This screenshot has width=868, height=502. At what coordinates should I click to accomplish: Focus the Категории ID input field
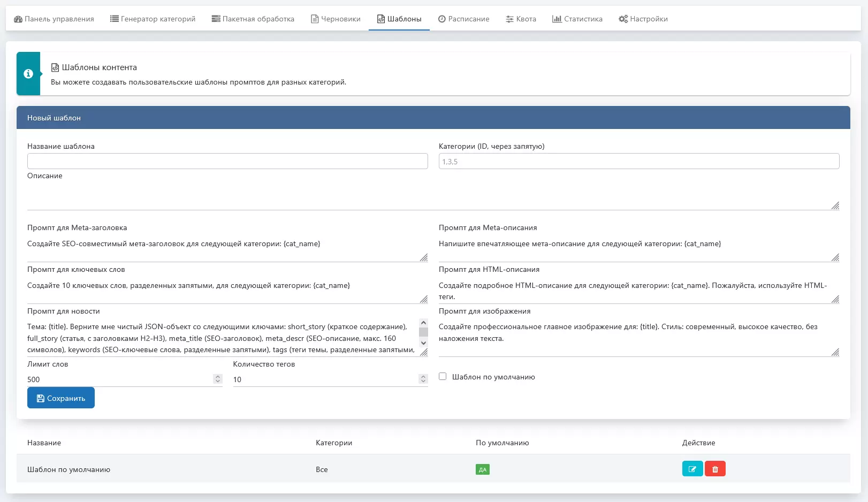638,161
